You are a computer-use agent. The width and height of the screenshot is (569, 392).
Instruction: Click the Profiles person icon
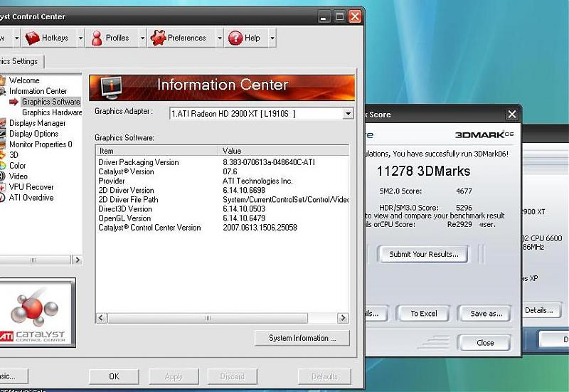click(x=97, y=38)
